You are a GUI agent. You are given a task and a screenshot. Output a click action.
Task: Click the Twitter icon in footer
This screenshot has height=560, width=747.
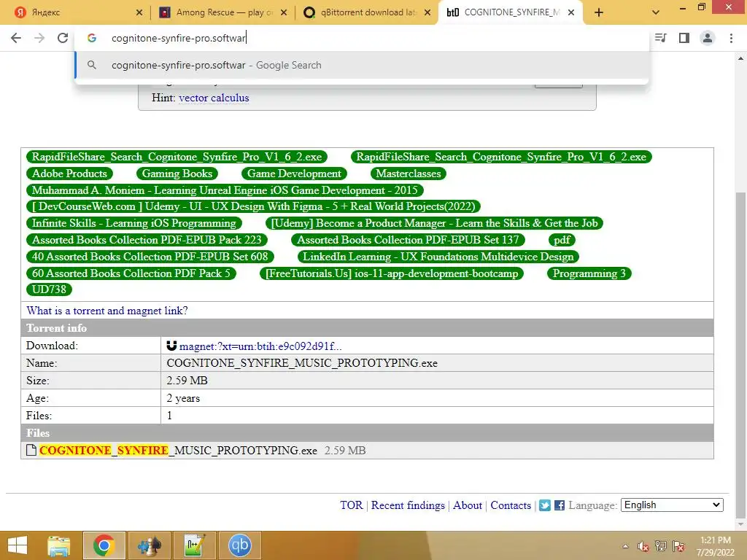[x=545, y=505]
